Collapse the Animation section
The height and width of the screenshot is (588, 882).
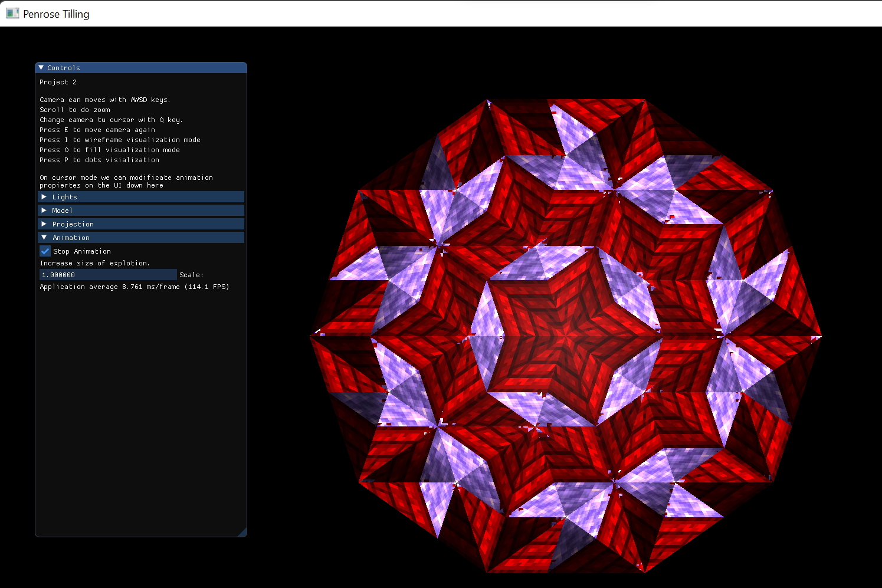click(x=141, y=238)
